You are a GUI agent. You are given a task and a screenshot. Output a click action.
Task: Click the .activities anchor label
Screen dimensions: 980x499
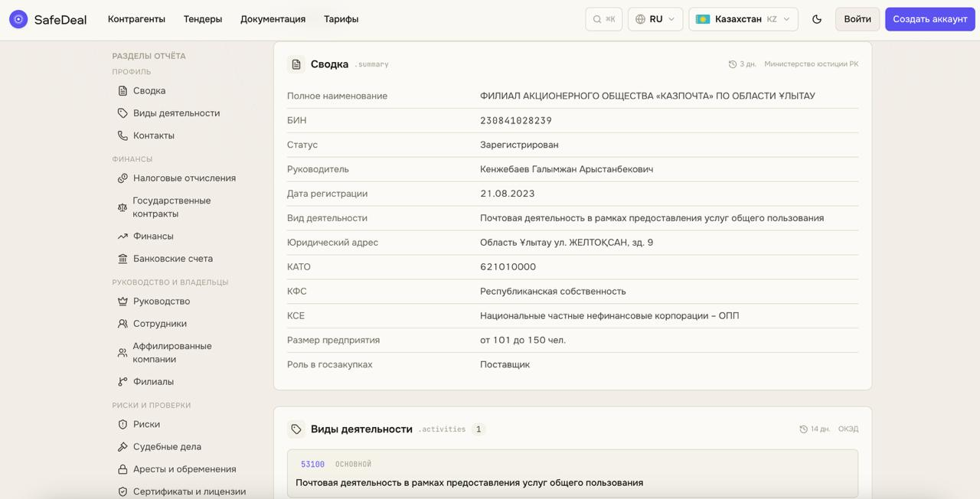click(x=442, y=429)
